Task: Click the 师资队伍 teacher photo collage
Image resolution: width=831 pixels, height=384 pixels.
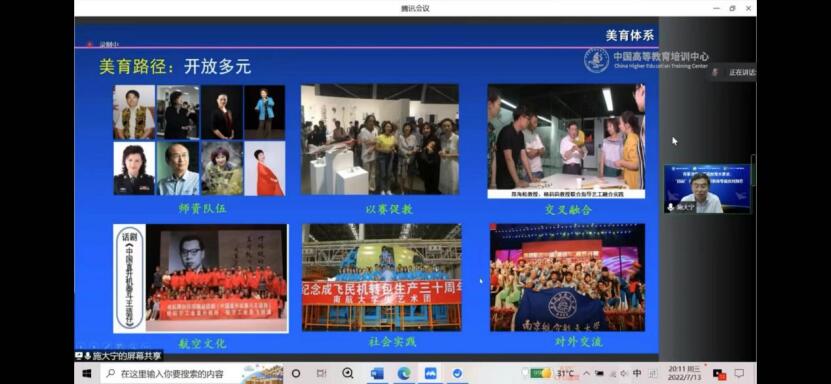Action: click(199, 140)
